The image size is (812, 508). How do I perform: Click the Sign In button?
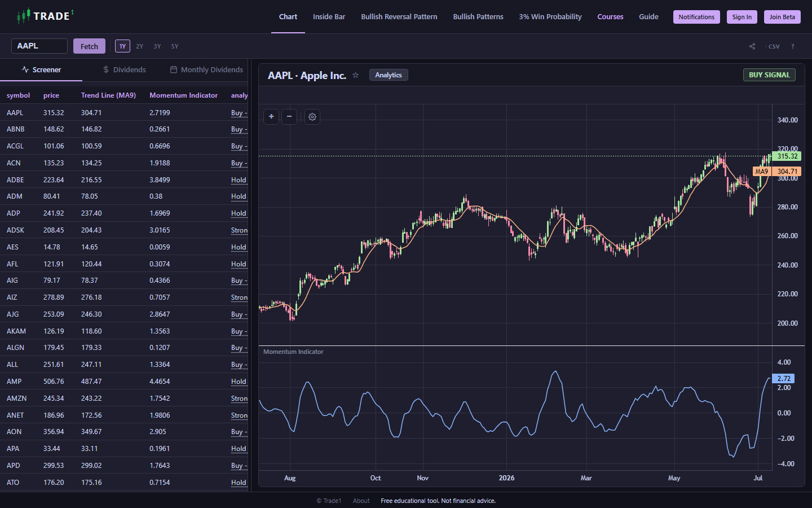(742, 17)
